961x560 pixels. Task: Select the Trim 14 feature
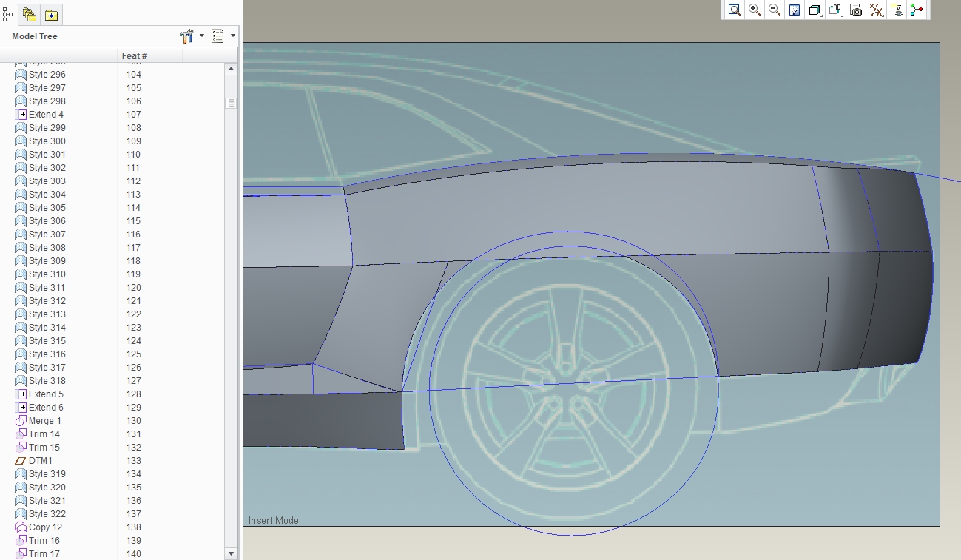pyautogui.click(x=44, y=434)
